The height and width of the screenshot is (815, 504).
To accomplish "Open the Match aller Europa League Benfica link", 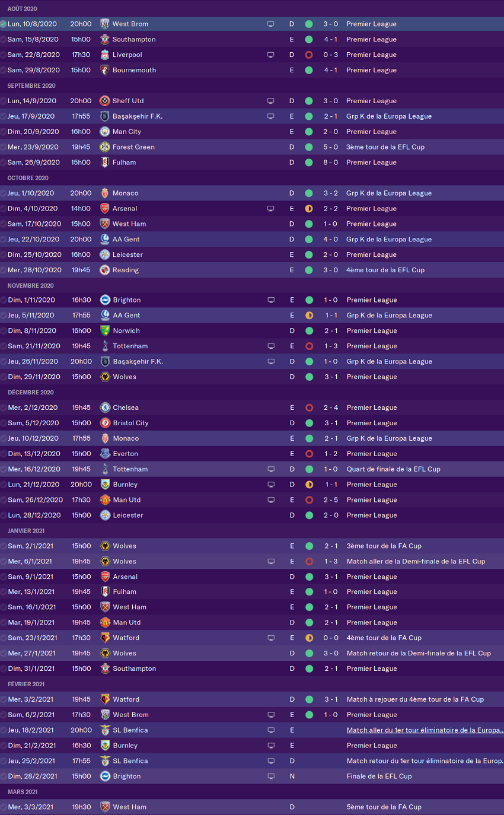I will click(x=425, y=730).
